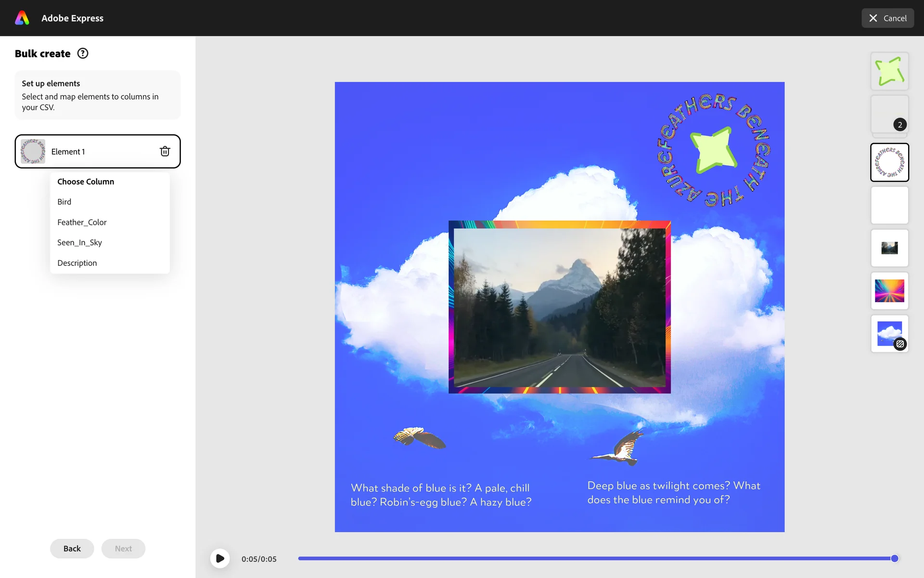Select the layer group marked with 2
The height and width of the screenshot is (578, 924).
[x=889, y=114]
